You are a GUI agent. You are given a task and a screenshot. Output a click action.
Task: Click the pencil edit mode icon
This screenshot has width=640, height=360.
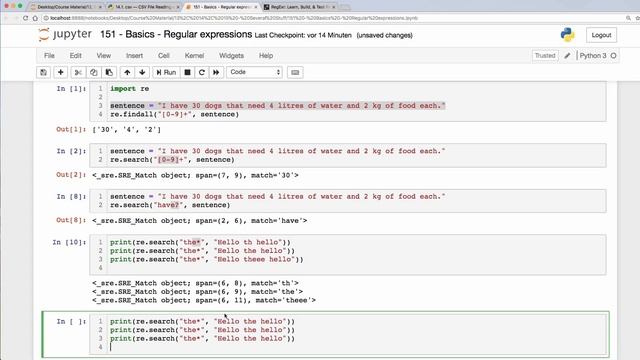click(567, 56)
